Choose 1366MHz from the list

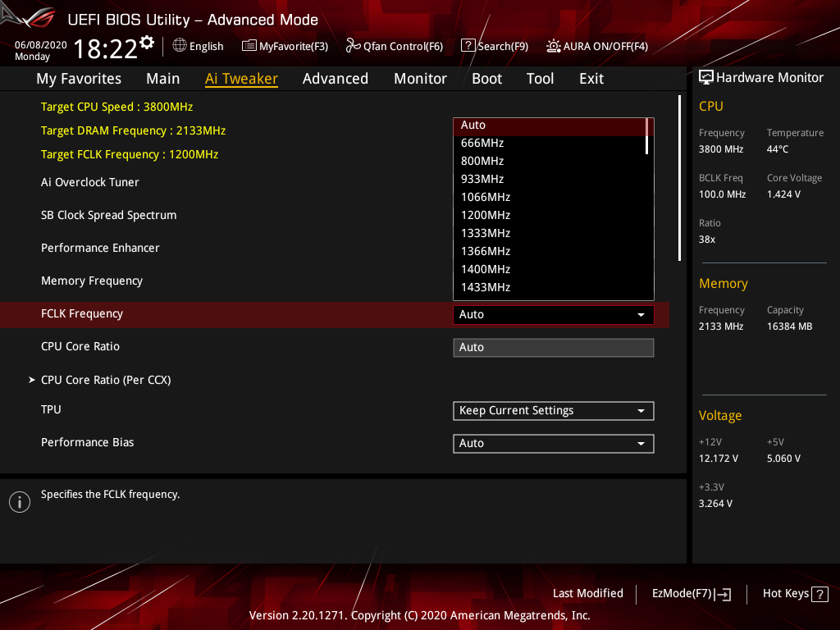[x=550, y=251]
